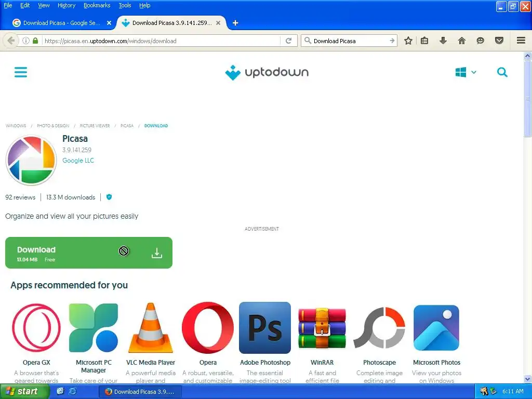This screenshot has height=399, width=532.
Task: Open the Opera GX app icon
Action: click(36, 328)
